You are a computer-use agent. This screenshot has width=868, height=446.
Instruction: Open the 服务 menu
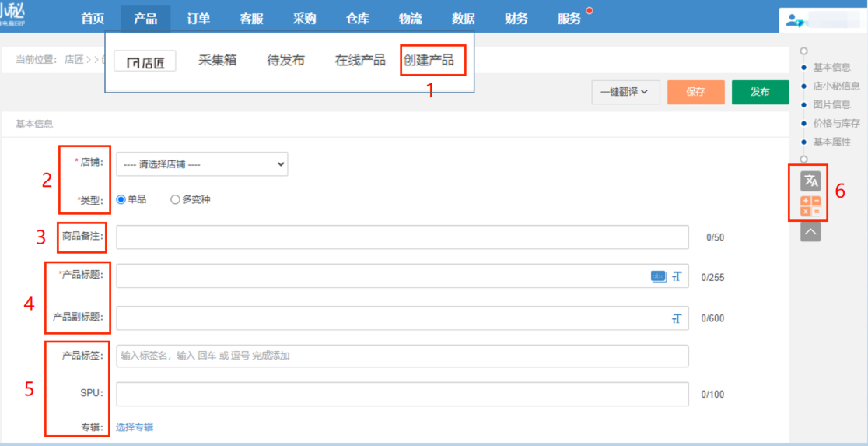click(569, 19)
